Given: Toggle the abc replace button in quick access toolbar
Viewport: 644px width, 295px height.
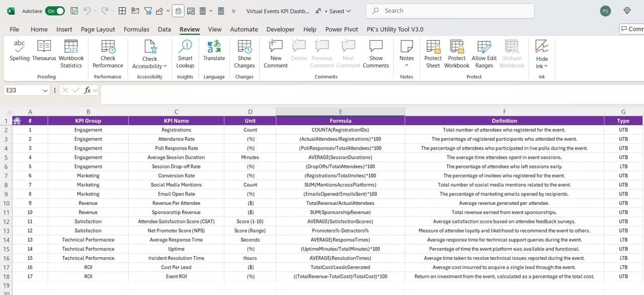Looking at the screenshot, I should pos(178,11).
